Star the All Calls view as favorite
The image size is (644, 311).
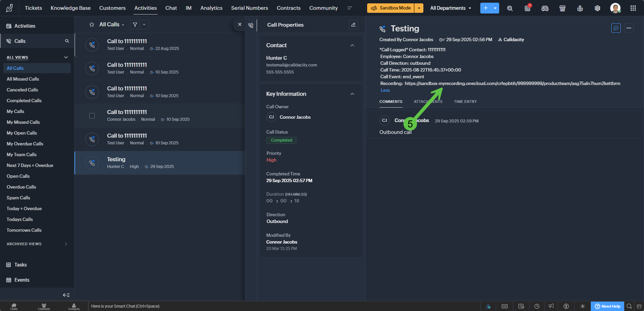click(x=92, y=25)
